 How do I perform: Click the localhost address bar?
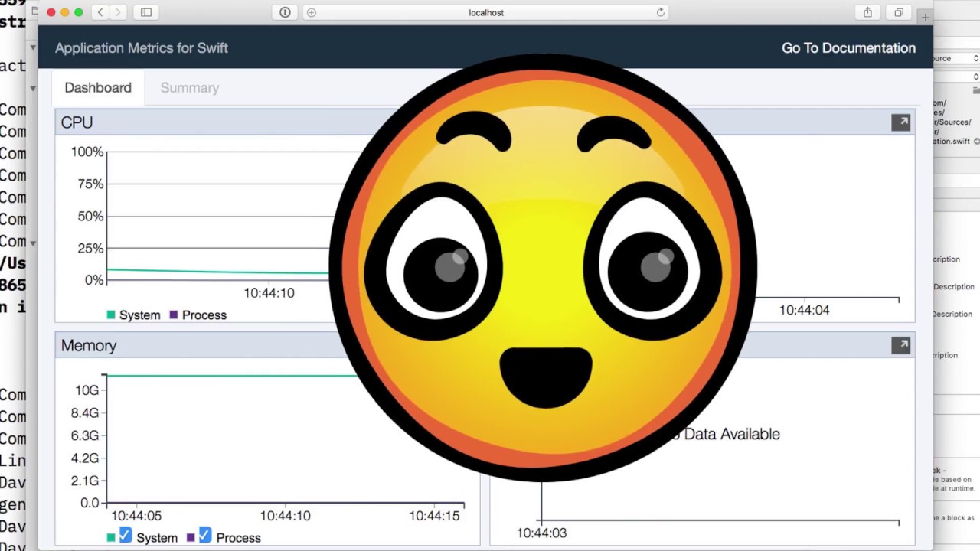point(486,12)
